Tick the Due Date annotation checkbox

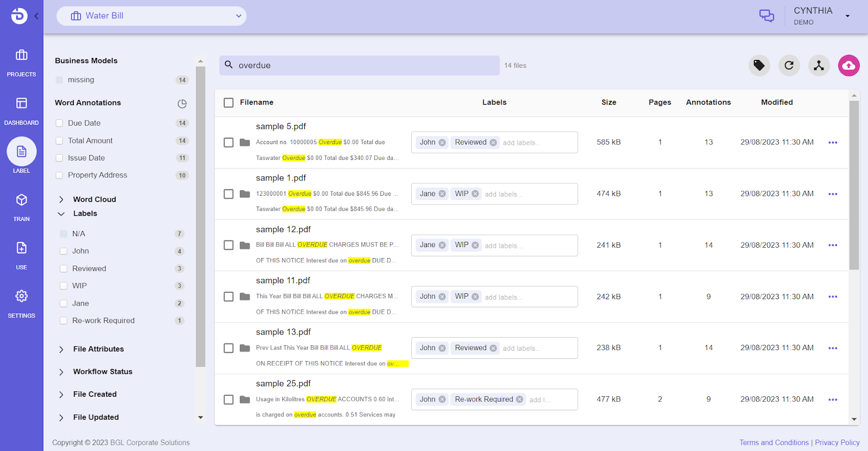click(60, 123)
